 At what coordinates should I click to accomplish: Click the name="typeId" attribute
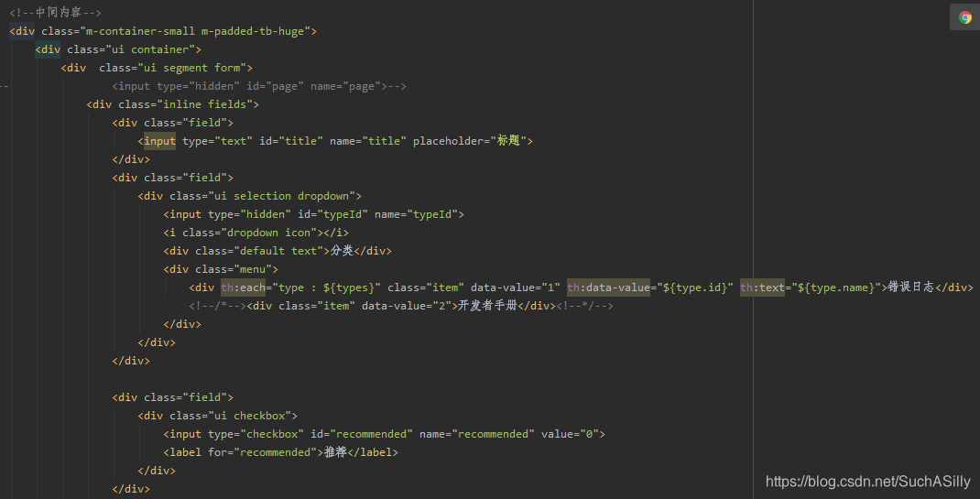[x=416, y=214]
